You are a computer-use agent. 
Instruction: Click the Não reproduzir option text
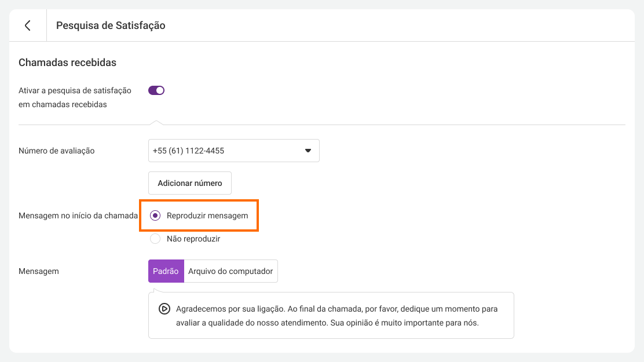[x=193, y=239]
